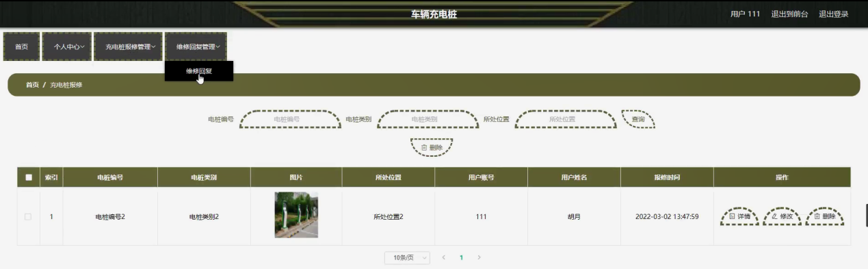
Task: Click the 首页 breadcrumb link
Action: tap(32, 85)
